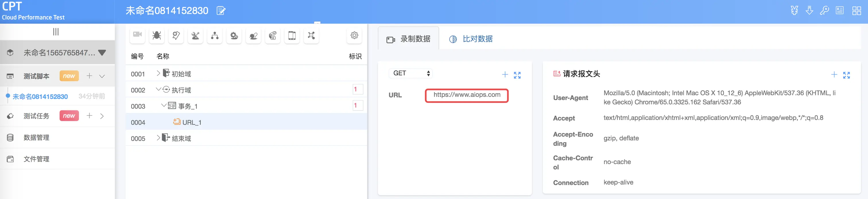
Task: Open script settings gear icon
Action: pyautogui.click(x=354, y=35)
